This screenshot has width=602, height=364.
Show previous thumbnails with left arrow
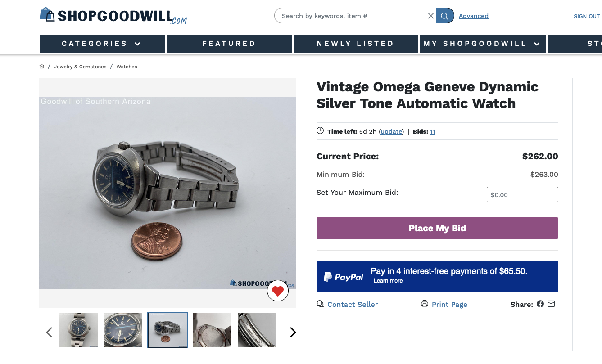[x=49, y=333]
